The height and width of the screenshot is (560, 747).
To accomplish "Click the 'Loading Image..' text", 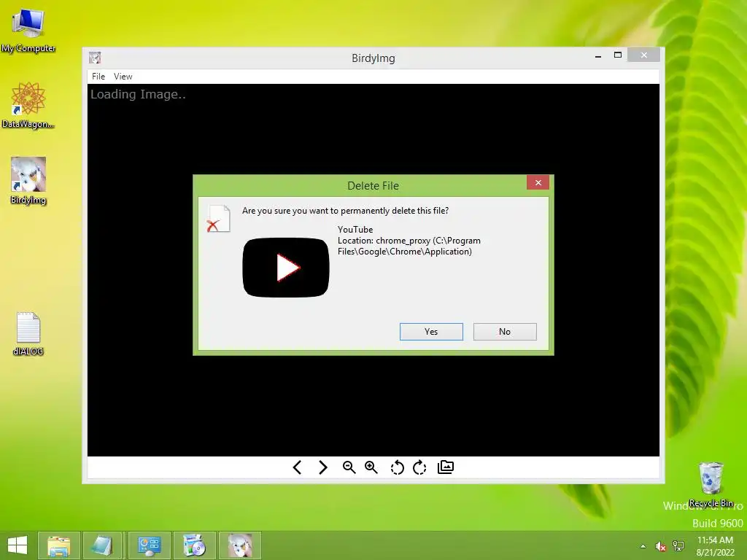I will click(x=138, y=94).
